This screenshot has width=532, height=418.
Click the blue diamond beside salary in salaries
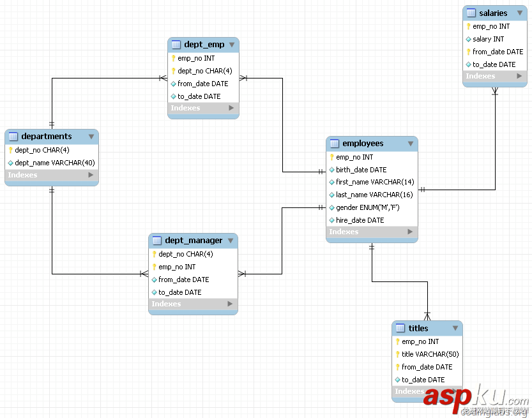pos(468,39)
